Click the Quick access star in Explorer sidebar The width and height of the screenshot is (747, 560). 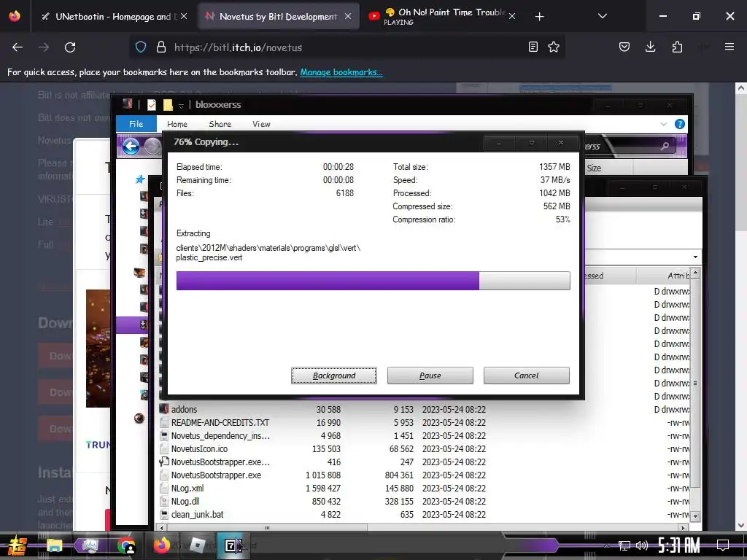(x=140, y=179)
